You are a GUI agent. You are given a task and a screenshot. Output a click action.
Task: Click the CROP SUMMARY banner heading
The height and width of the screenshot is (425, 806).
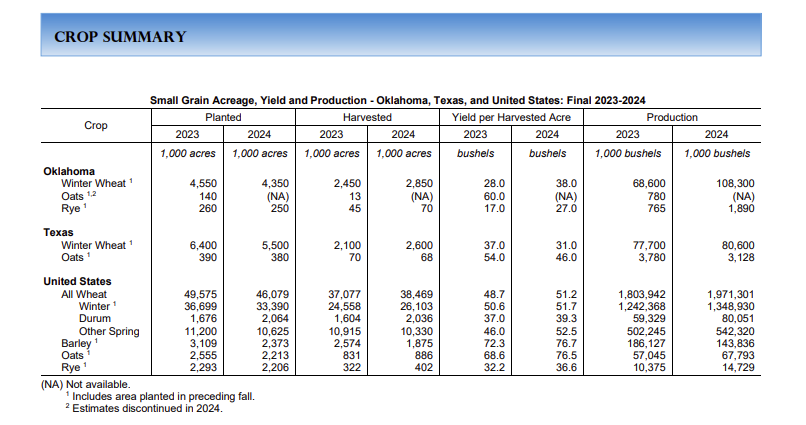(x=120, y=37)
